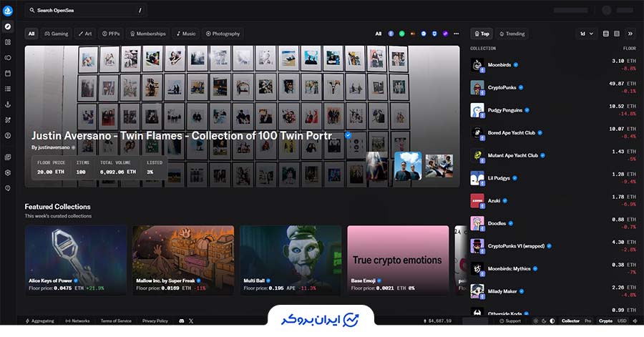The height and width of the screenshot is (337, 644).
Task: Select the half-circle system theme icon
Action: 552,321
